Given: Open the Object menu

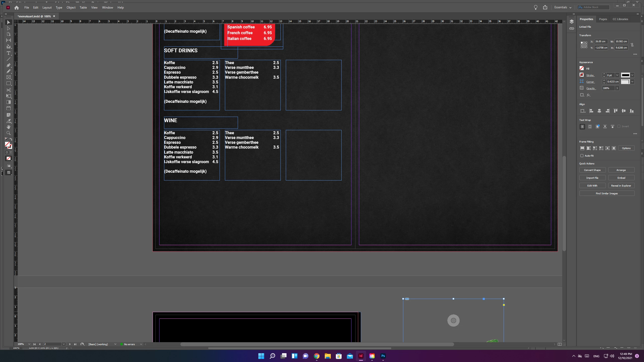Looking at the screenshot, I should (x=71, y=8).
